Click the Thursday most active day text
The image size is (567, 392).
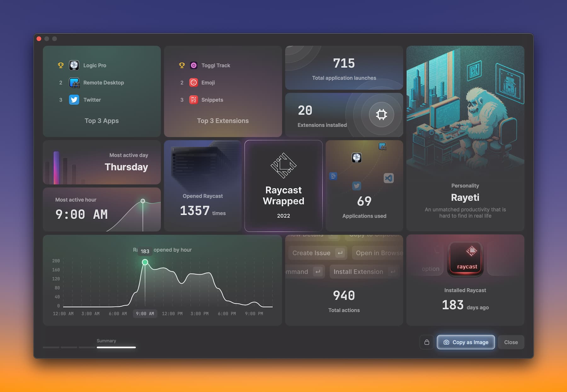pos(126,167)
